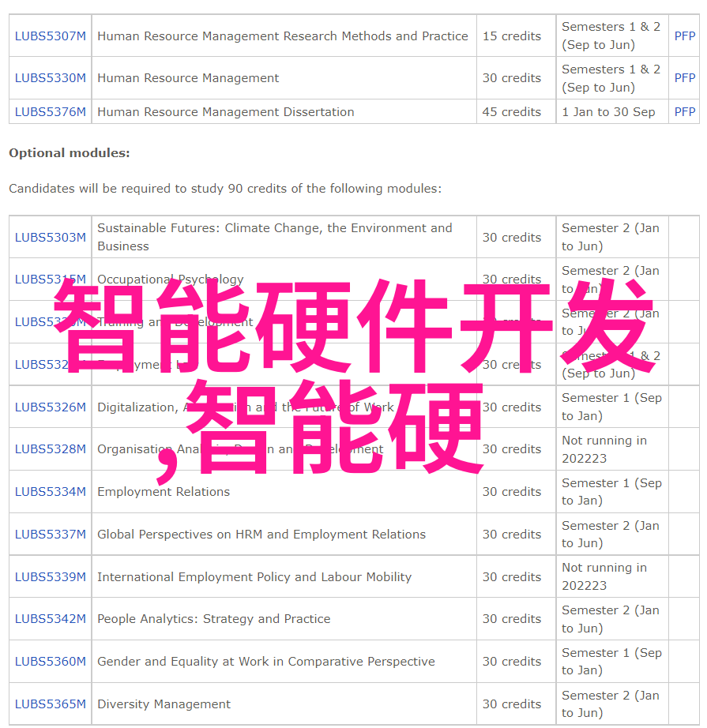Select 'Global Perspectives on HRM and Employment Relations'
This screenshot has height=728, width=707.
tap(261, 535)
